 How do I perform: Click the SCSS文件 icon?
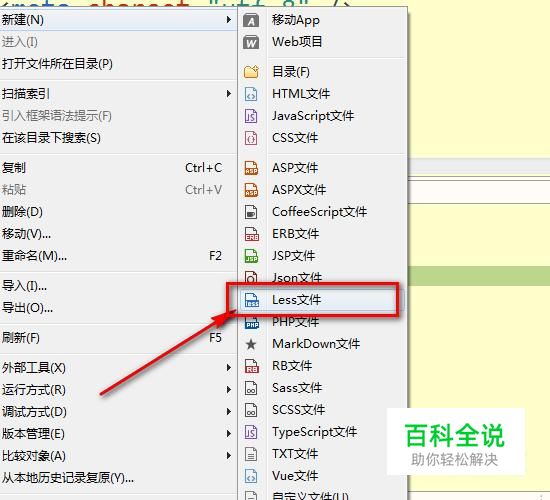pyautogui.click(x=251, y=410)
